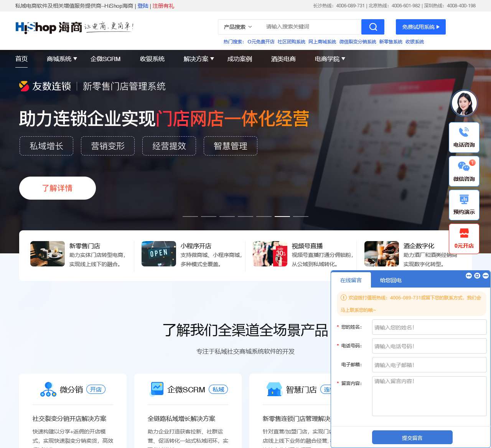
Task: Click the 新零售门店 coffee thumbnail
Action: (x=48, y=254)
